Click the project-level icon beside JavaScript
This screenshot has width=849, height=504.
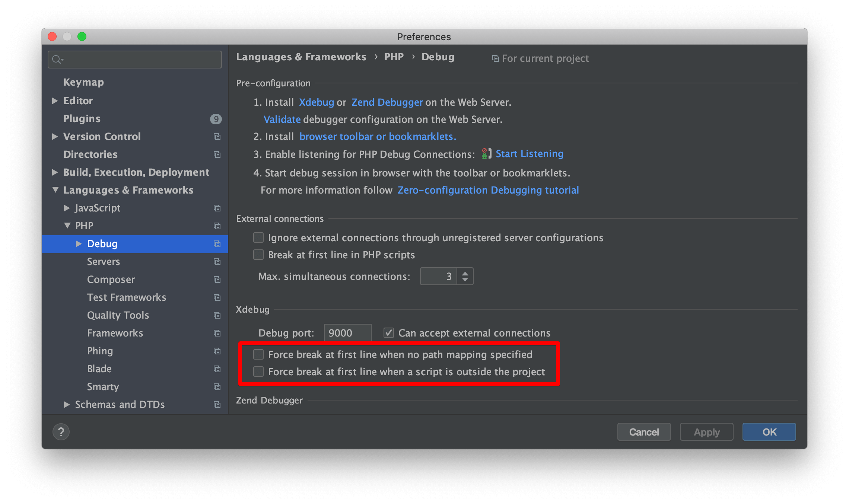click(x=217, y=208)
